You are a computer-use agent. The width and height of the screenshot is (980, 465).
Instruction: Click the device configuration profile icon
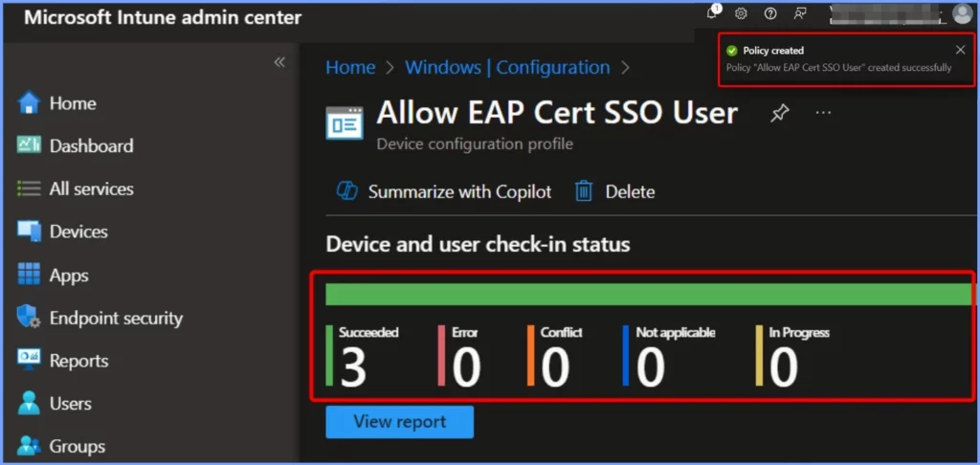(x=345, y=122)
